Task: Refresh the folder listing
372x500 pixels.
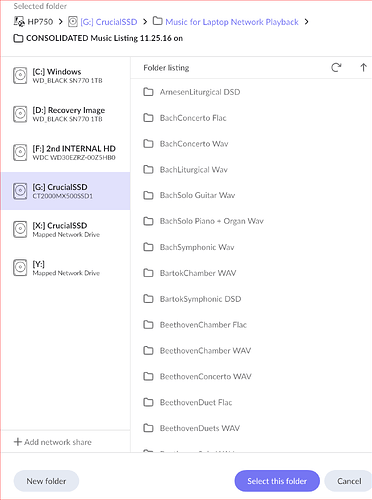Action: click(x=336, y=68)
